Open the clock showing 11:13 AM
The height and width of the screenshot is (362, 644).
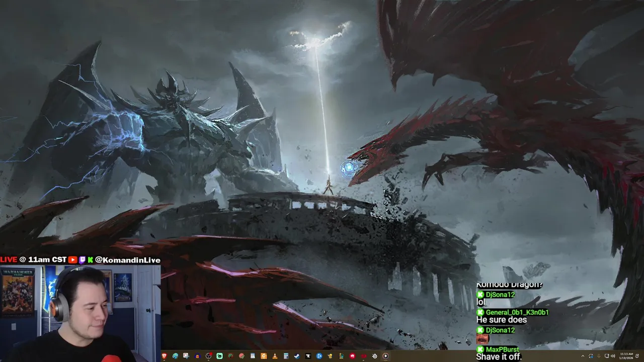point(626,356)
